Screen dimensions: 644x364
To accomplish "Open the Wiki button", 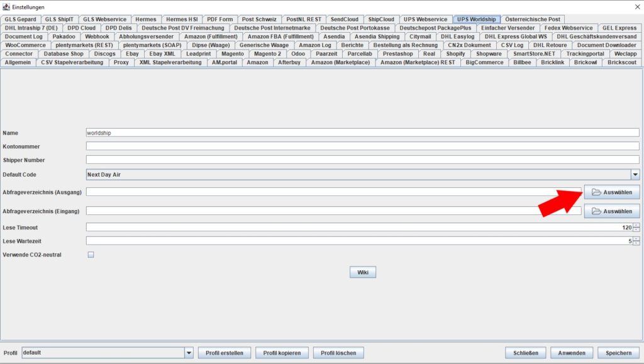I will click(x=363, y=272).
